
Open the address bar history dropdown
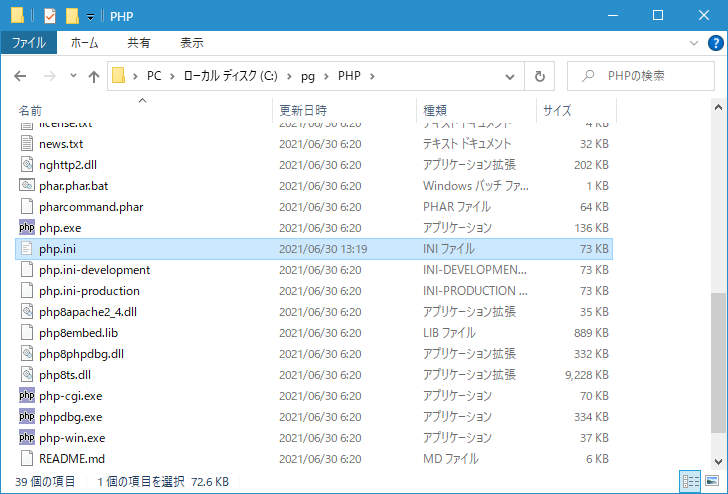tap(510, 77)
